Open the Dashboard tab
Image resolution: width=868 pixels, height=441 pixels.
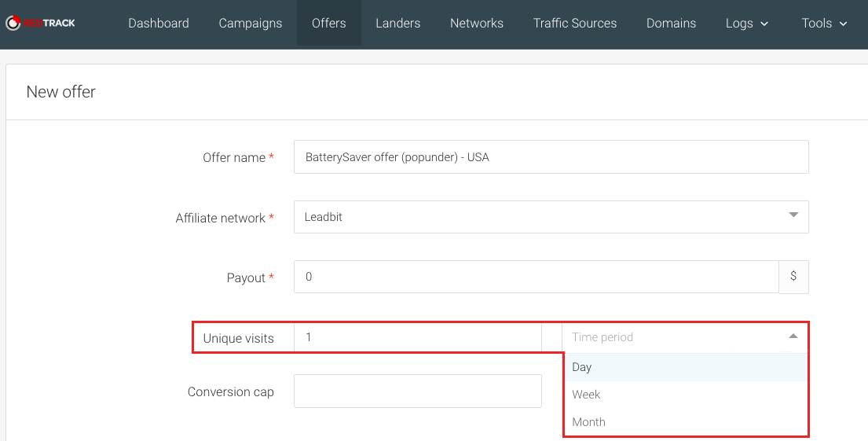pos(159,23)
